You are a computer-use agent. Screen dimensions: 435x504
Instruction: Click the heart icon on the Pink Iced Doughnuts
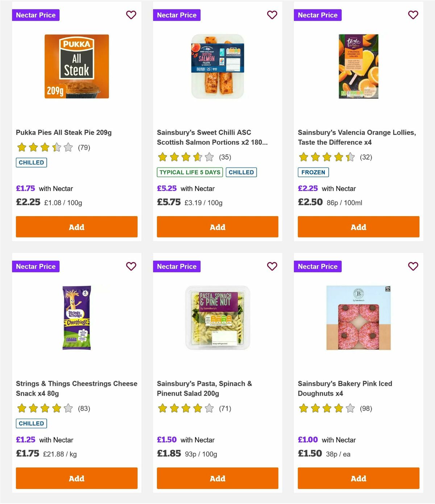413,266
